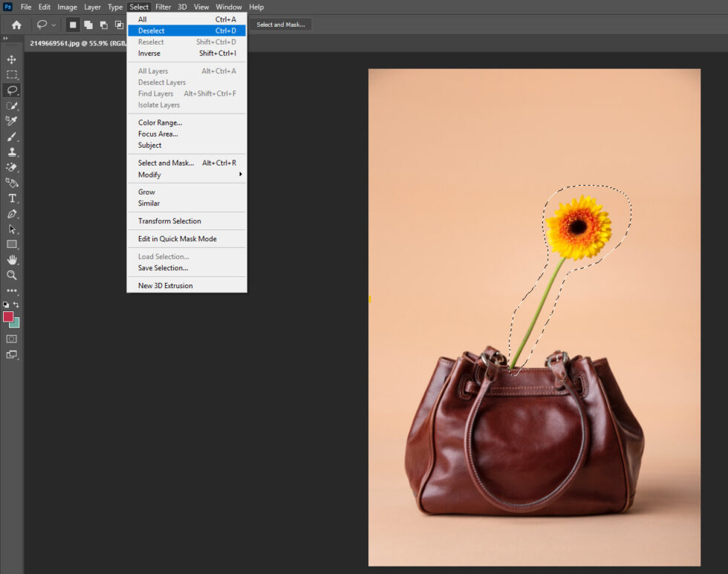Grab the Hand tool

pyautogui.click(x=11, y=260)
